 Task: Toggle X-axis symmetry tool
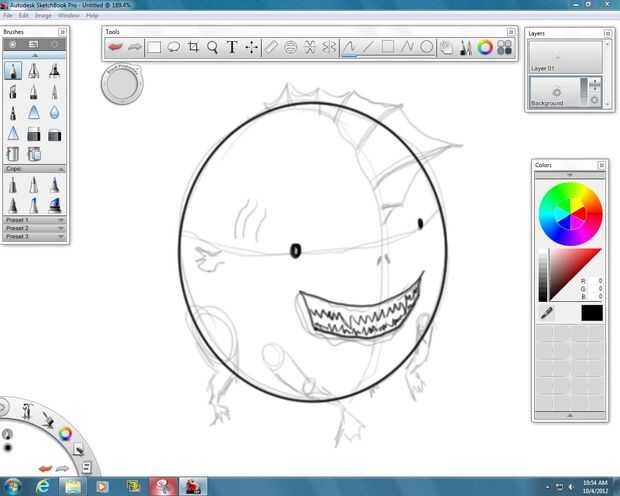329,47
